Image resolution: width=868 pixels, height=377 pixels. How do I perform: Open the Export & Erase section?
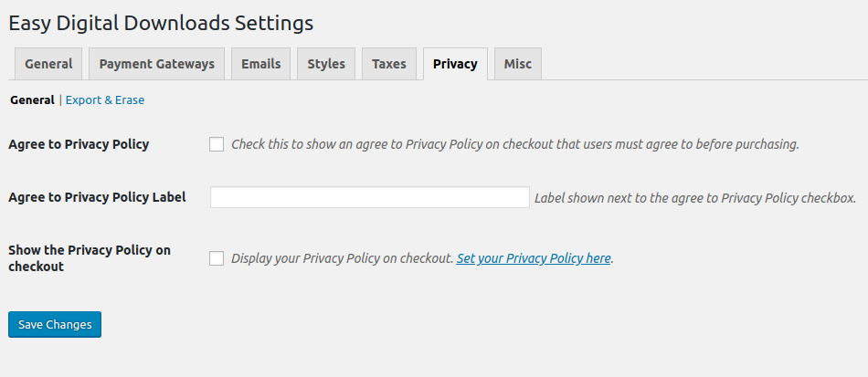[104, 100]
